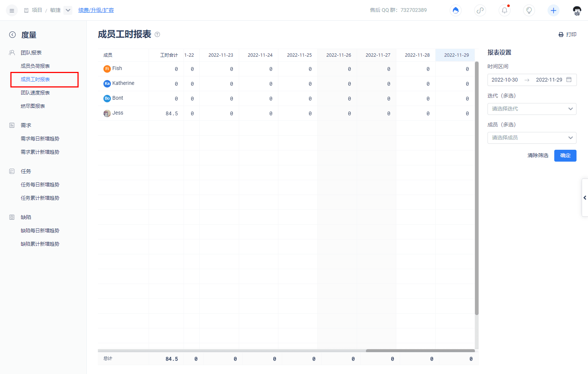Click the Fish member avatar
This screenshot has height=374, width=588.
point(107,69)
